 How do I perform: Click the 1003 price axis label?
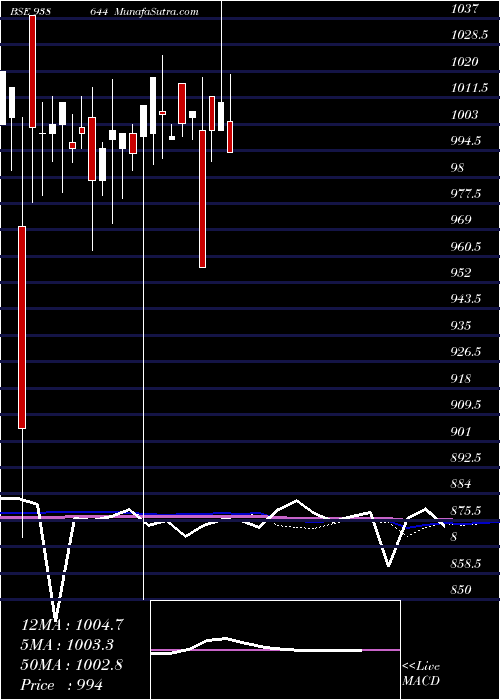[x=465, y=115]
